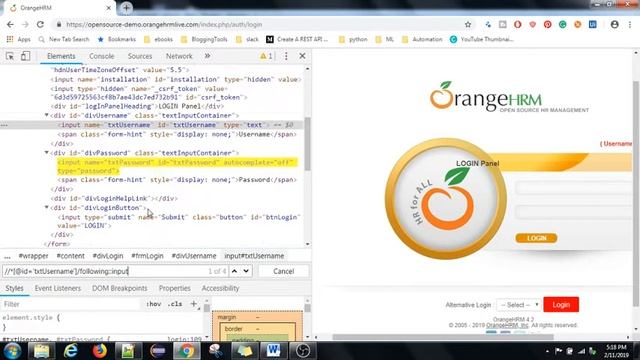Select the divLoginHelpLink node
Viewport: 640px width, 360px height.
(x=114, y=198)
